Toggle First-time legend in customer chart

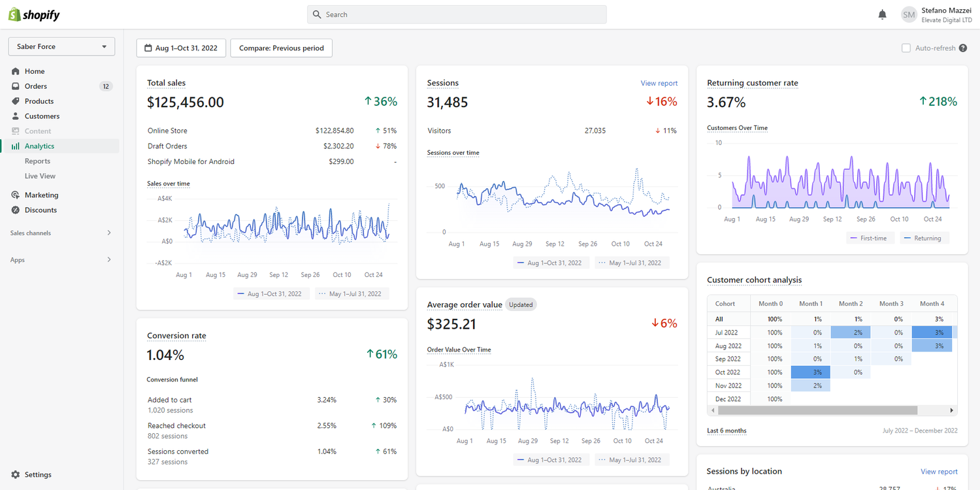coord(870,238)
